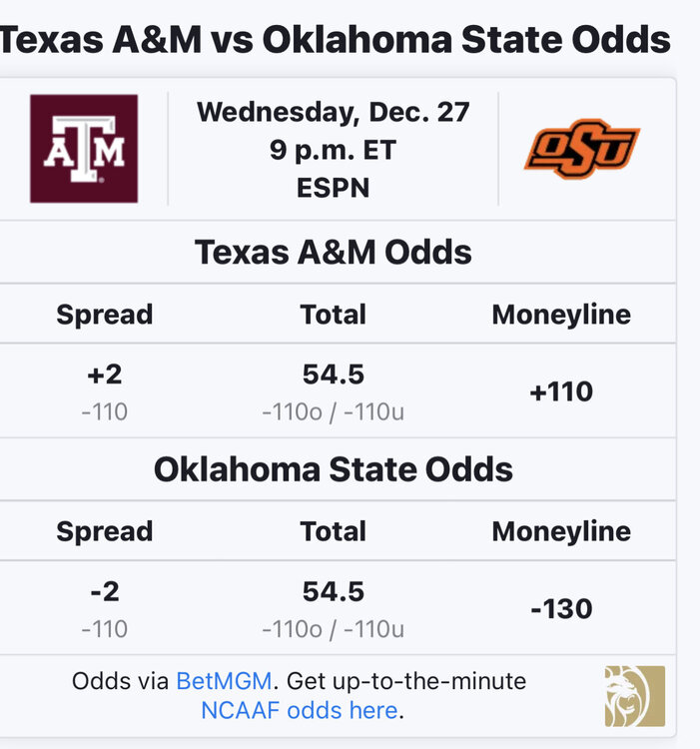The width and height of the screenshot is (700, 749).
Task: Pick Texas A&M +110 moneyline
Action: (561, 391)
